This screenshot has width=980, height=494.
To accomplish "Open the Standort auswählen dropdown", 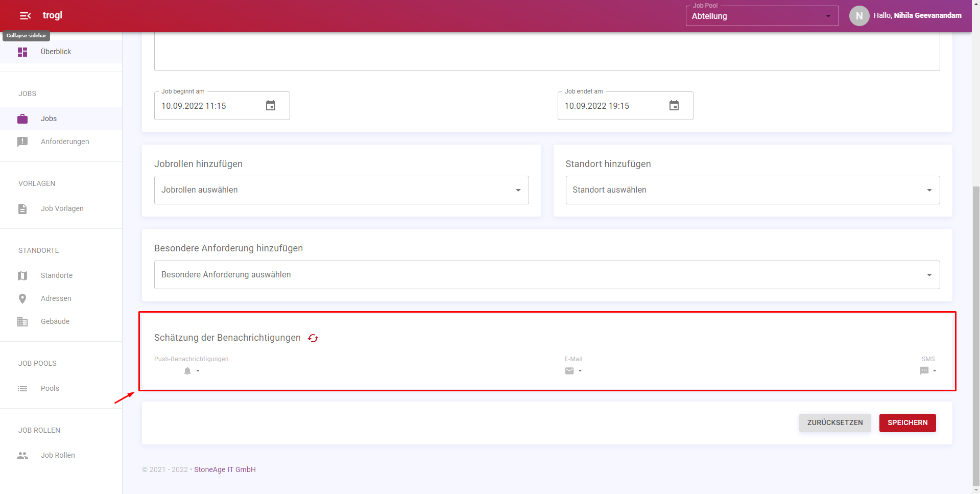I will coord(752,190).
